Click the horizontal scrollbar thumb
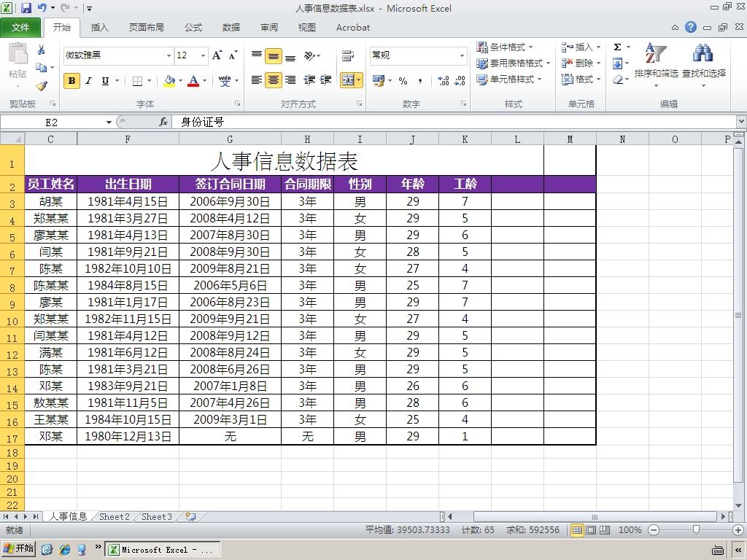Image resolution: width=747 pixels, height=560 pixels. pyautogui.click(x=595, y=517)
